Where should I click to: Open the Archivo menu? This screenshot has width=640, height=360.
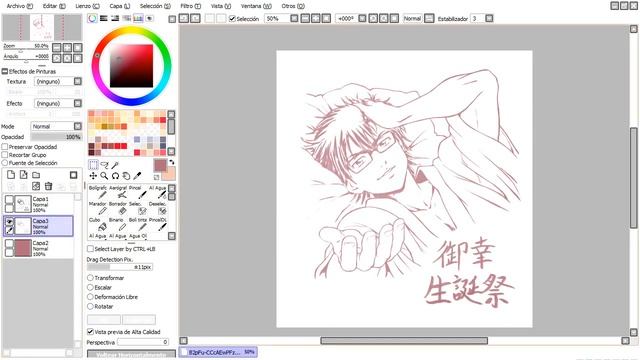coord(20,6)
